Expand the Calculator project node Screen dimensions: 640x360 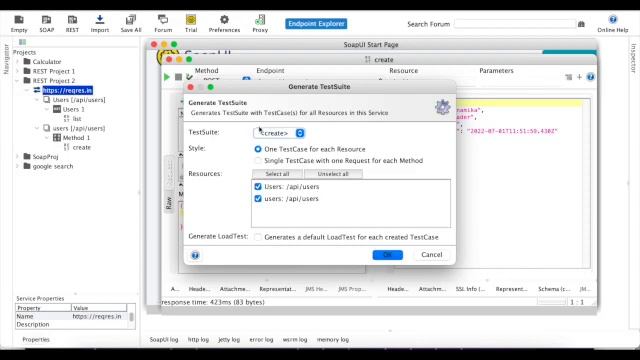pyautogui.click(x=18, y=62)
